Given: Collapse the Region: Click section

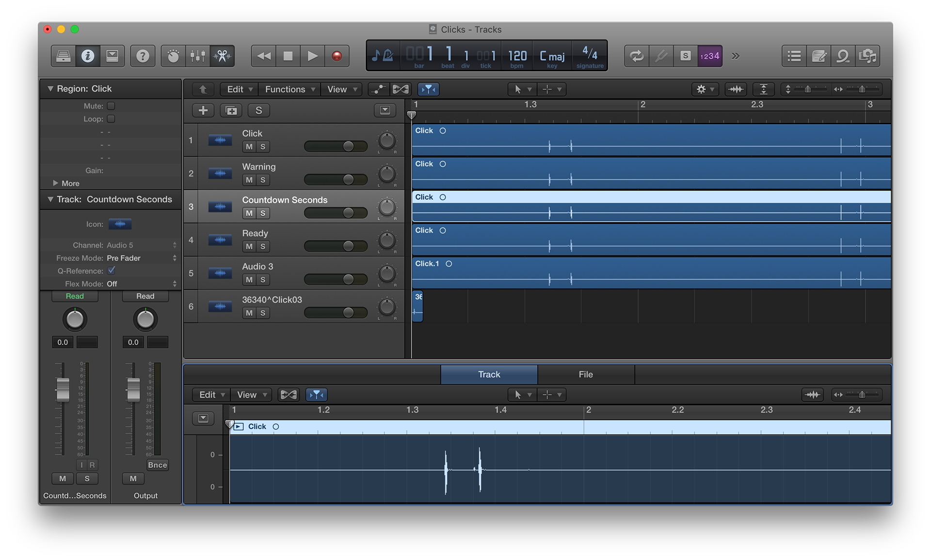Looking at the screenshot, I should coord(50,89).
